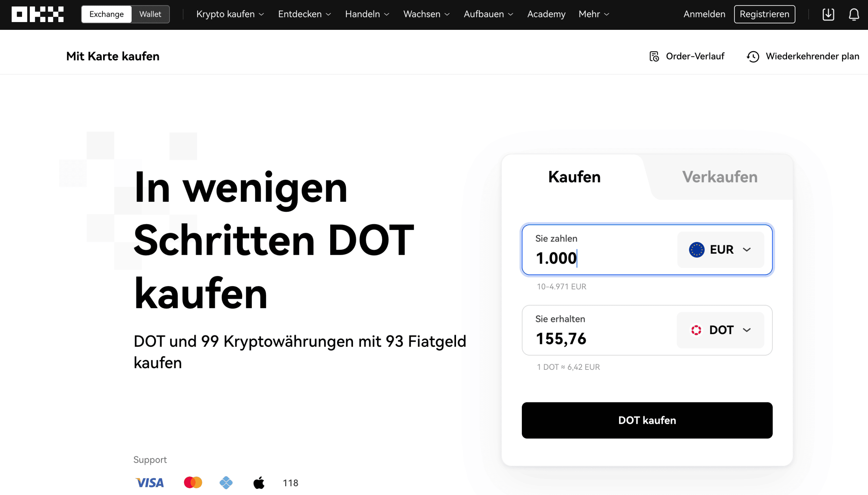Click the Mastercard payment logo
The height and width of the screenshot is (495, 868).
coord(193,483)
